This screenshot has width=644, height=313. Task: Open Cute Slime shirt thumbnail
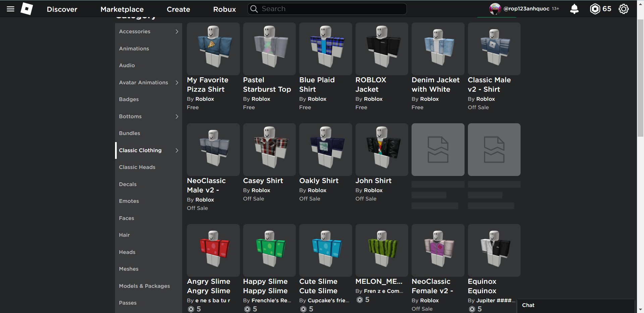click(x=326, y=251)
